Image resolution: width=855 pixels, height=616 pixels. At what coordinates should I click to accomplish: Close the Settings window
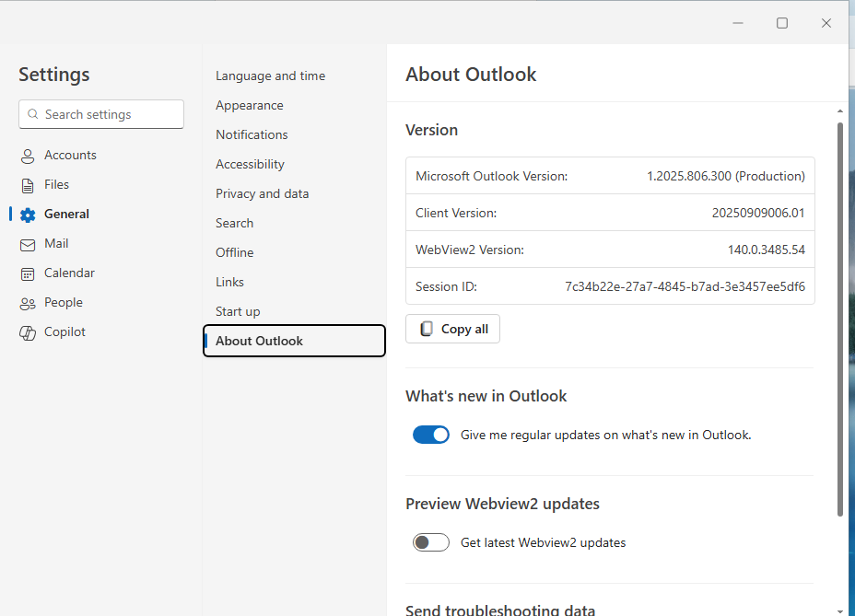[x=826, y=23]
